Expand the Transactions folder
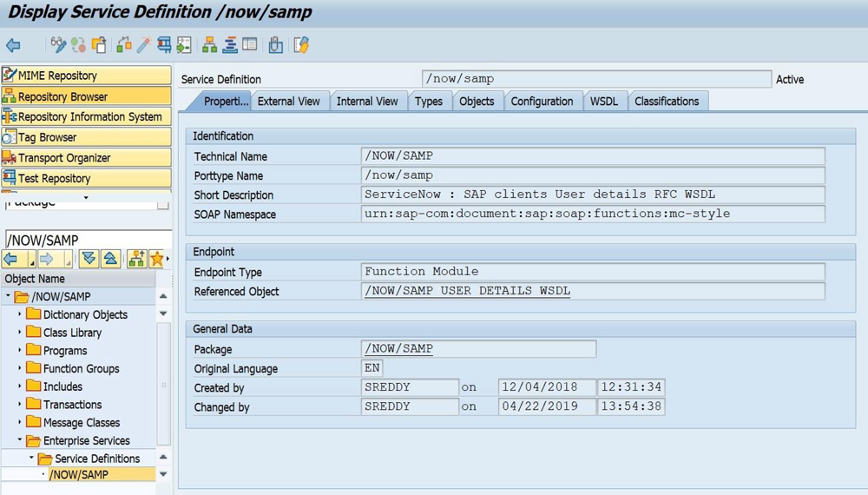This screenshot has width=868, height=495. 20,404
